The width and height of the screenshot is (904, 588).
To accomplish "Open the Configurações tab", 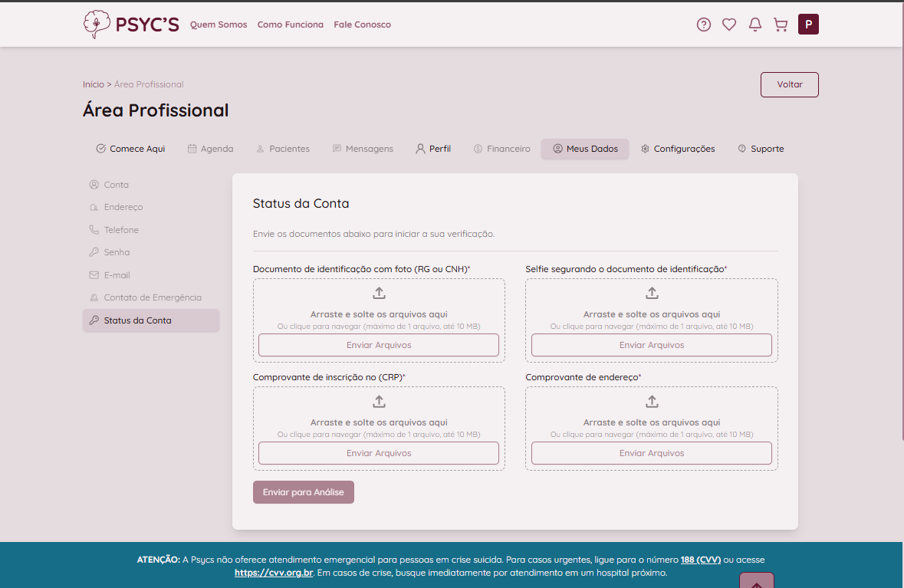I will (678, 149).
